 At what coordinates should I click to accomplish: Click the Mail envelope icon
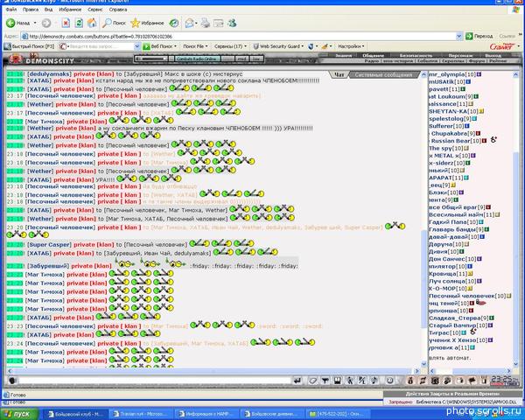(x=189, y=23)
